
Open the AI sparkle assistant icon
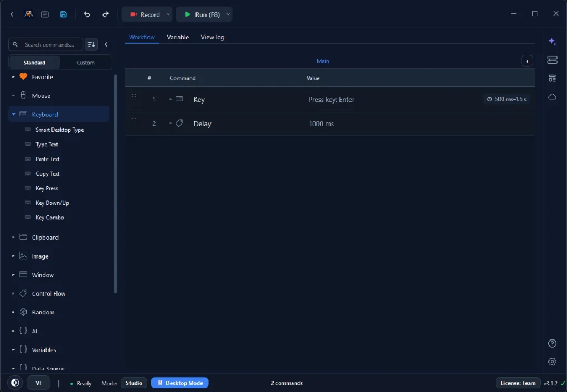552,42
